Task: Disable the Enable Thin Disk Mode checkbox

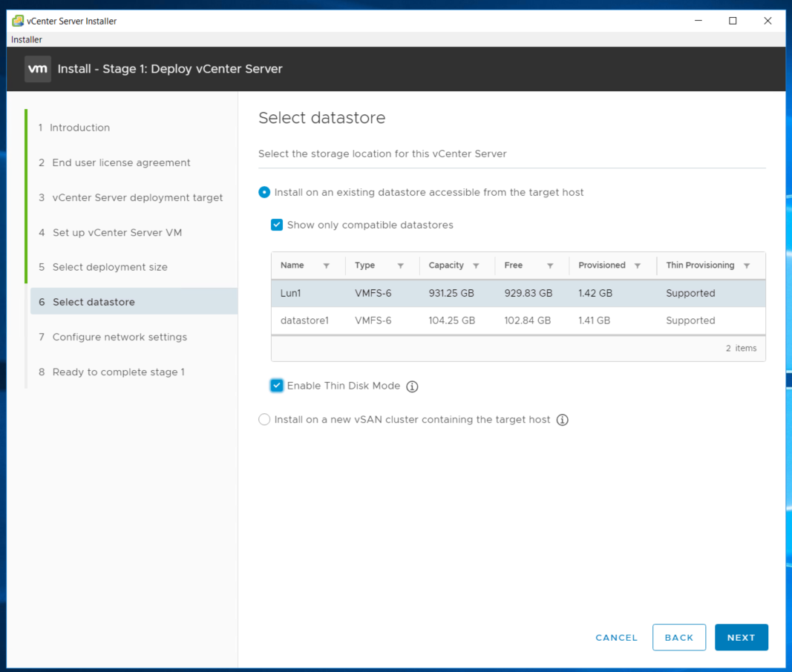Action: pyautogui.click(x=277, y=386)
